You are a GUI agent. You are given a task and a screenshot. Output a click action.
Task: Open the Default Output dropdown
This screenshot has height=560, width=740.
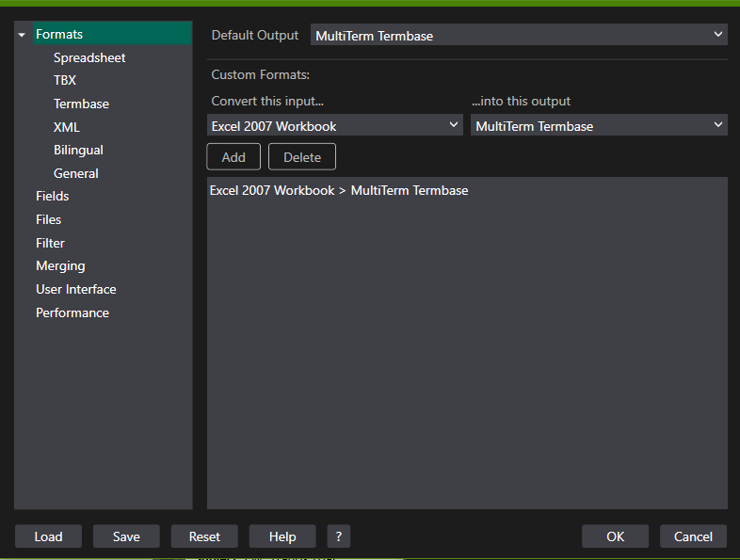tap(518, 36)
